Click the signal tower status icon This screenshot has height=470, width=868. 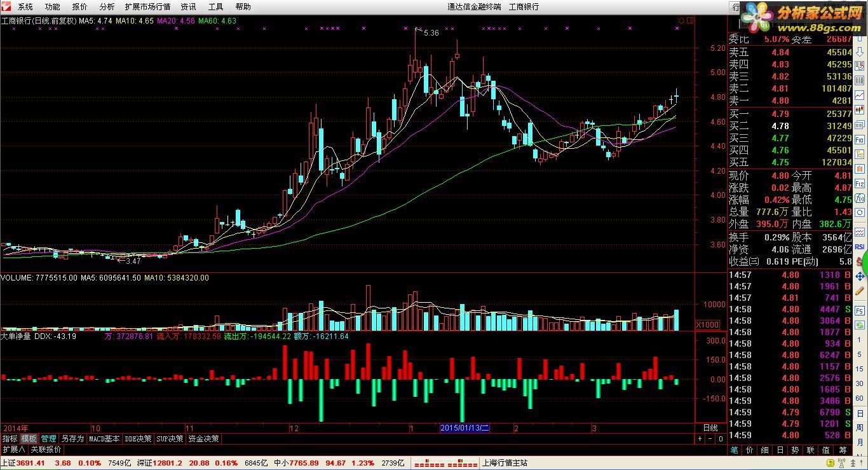click(841, 463)
